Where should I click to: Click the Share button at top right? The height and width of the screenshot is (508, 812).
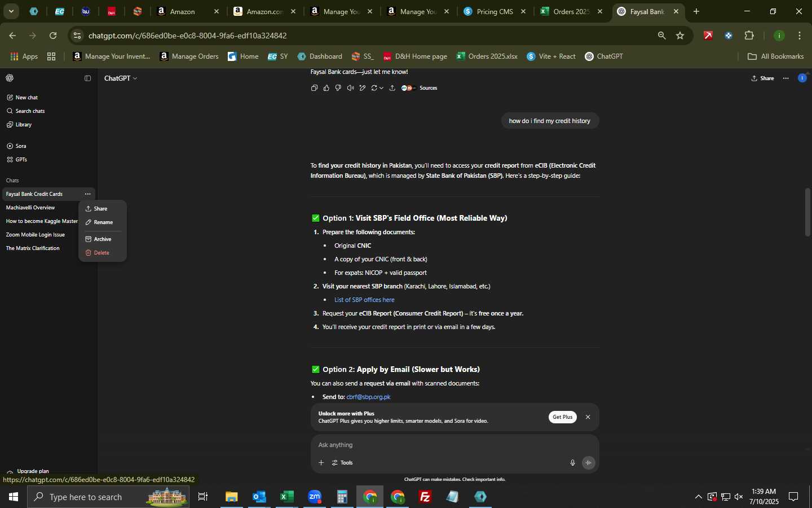[762, 78]
